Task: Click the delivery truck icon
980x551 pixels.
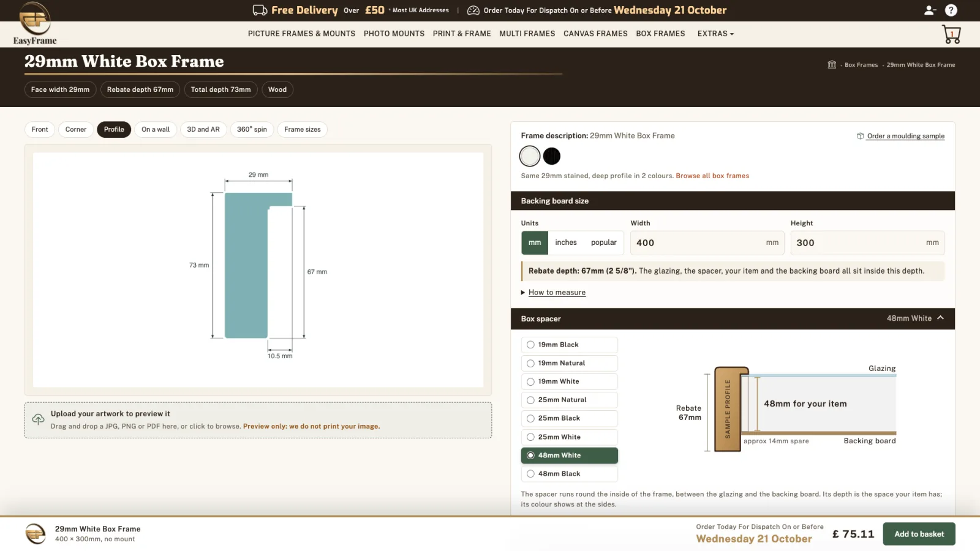Action: tap(260, 10)
